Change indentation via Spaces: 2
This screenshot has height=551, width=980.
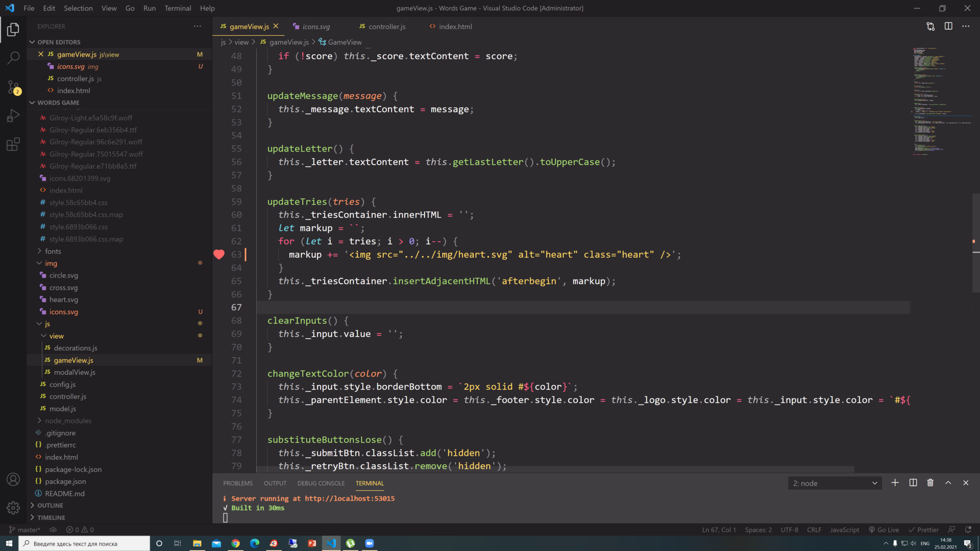click(x=758, y=530)
